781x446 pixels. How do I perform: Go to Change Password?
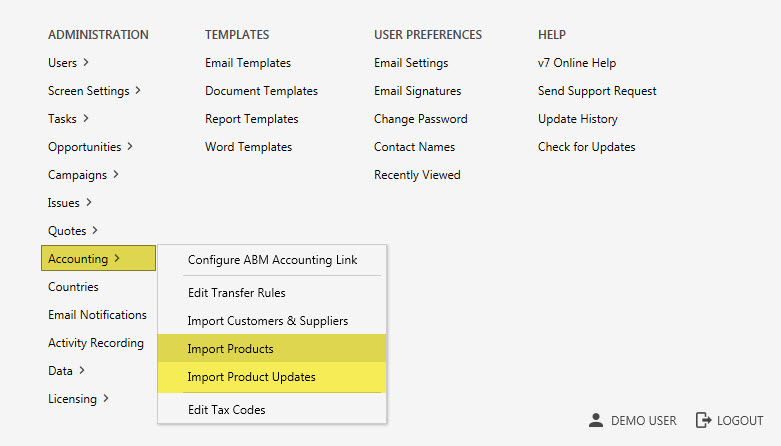coord(420,119)
